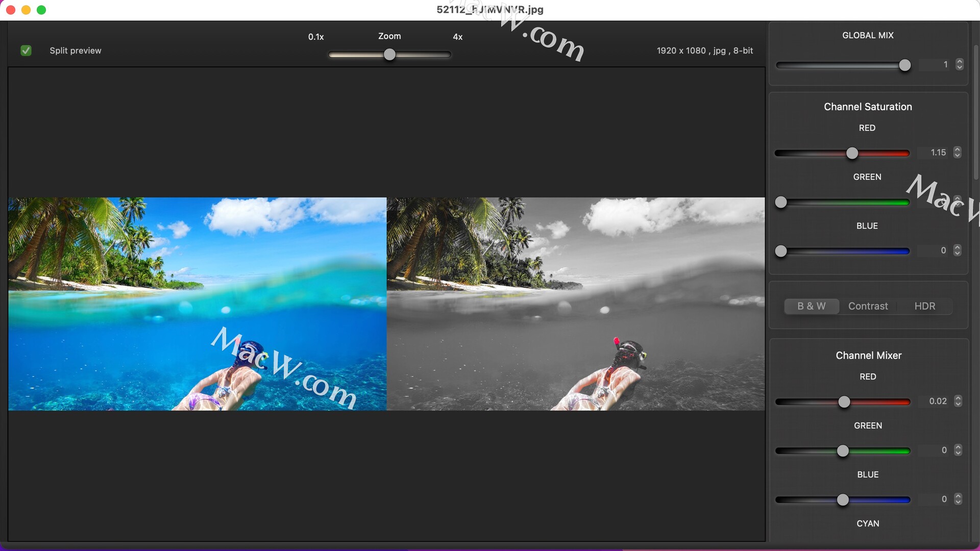Click the Channel Mixer green slider handle

click(x=843, y=451)
